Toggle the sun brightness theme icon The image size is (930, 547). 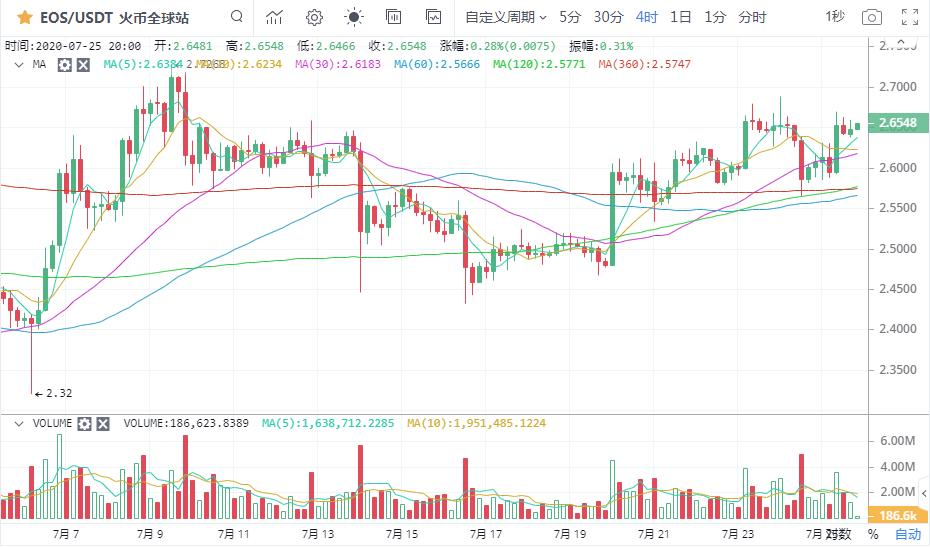(x=353, y=17)
